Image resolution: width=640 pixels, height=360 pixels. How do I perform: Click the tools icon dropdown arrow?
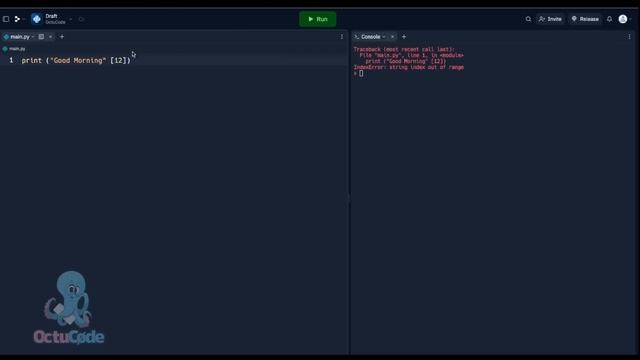click(x=24, y=19)
